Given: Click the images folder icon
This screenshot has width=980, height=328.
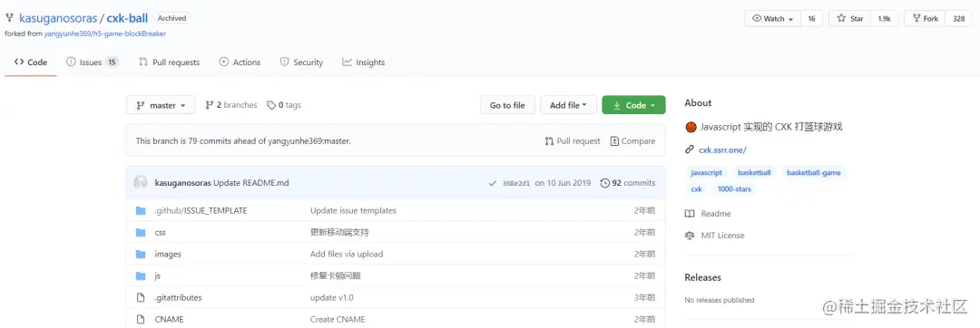Looking at the screenshot, I should [141, 255].
